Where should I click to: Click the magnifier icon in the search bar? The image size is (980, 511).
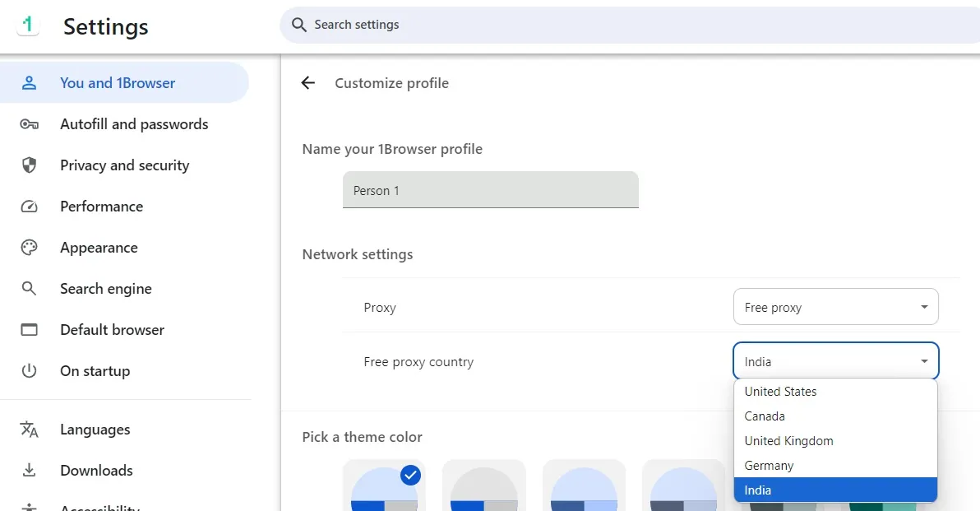point(299,25)
